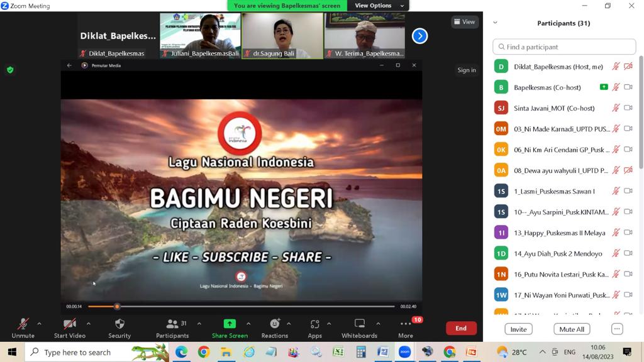Seek along the media progress track
Viewport: 644px width, 362px height.
[x=241, y=306]
